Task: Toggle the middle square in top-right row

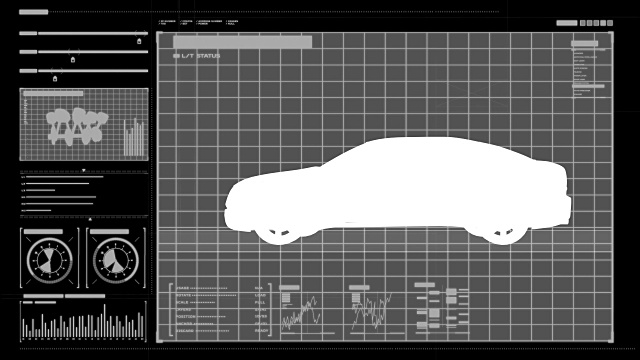Action: tap(596, 23)
